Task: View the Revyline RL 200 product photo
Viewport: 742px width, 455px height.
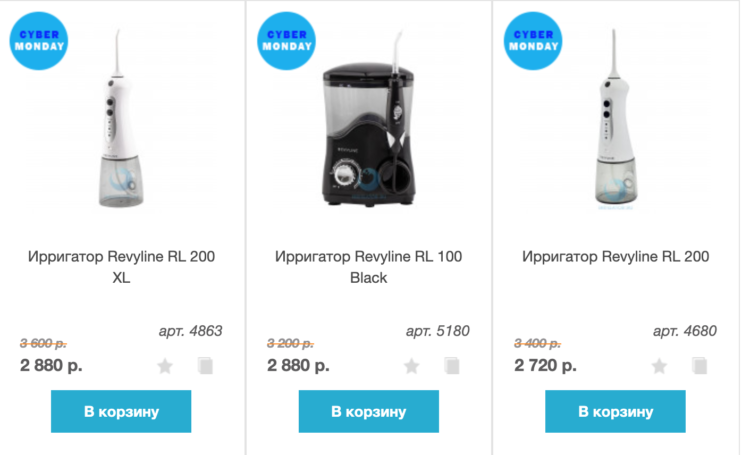Action: click(615, 125)
